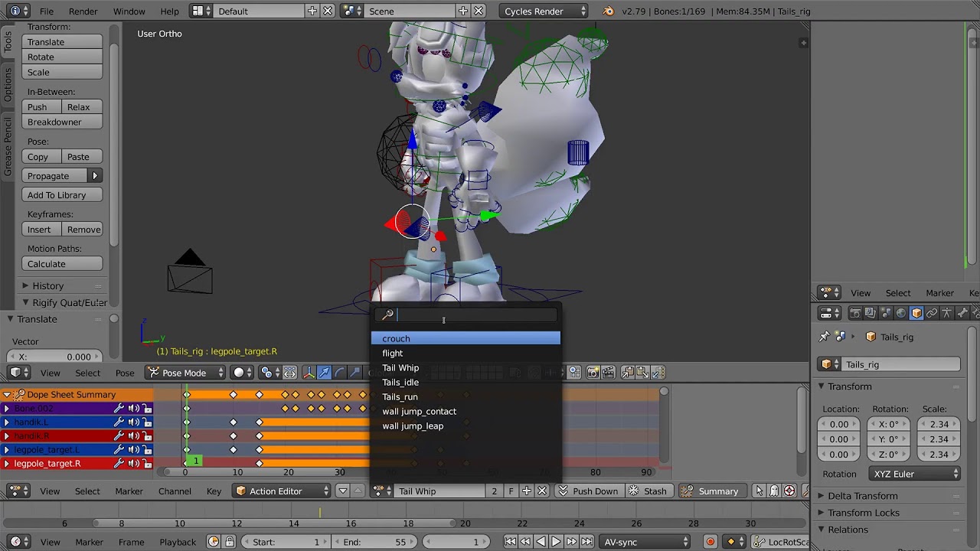Image resolution: width=980 pixels, height=551 pixels.
Task: Open Render properties camera tab
Action: pos(855,313)
